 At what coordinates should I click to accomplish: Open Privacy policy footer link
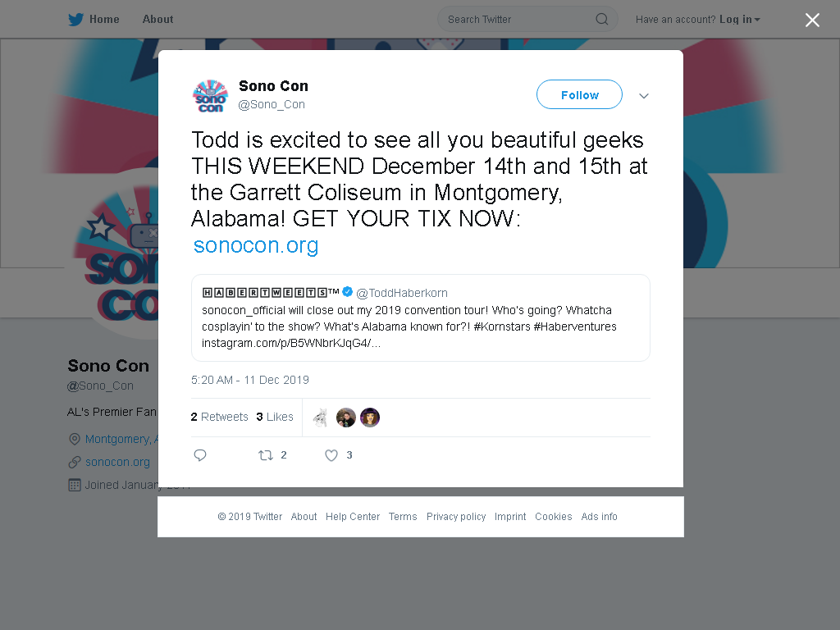pyautogui.click(x=456, y=517)
